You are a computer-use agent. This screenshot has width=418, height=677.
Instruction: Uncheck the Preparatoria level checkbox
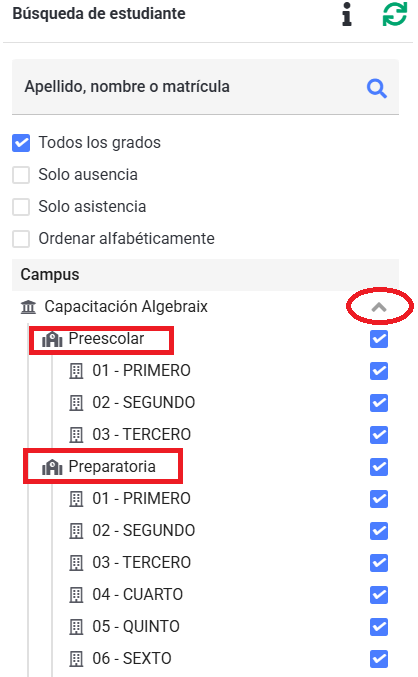coord(379,467)
